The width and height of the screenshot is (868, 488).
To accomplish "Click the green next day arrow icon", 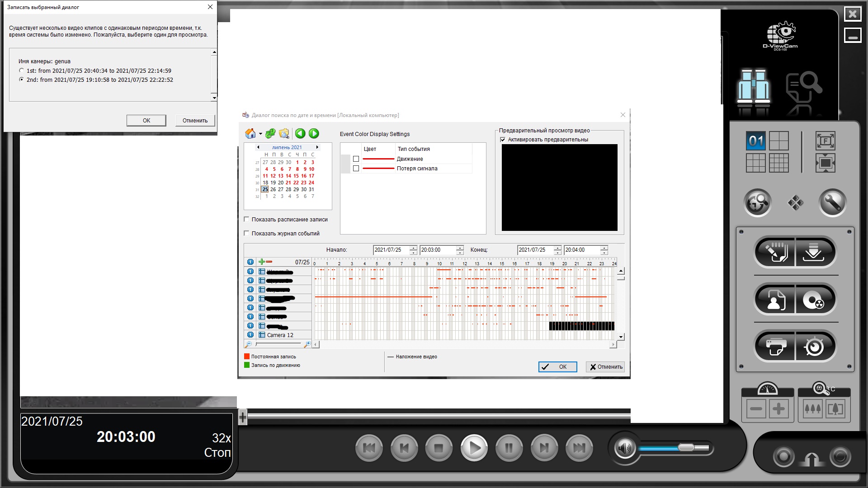I will pos(314,133).
